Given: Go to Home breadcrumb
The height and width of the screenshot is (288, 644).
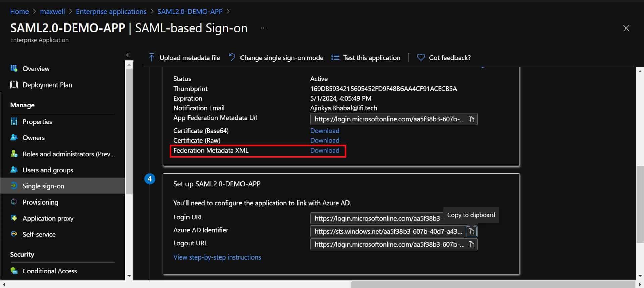Looking at the screenshot, I should [x=19, y=11].
